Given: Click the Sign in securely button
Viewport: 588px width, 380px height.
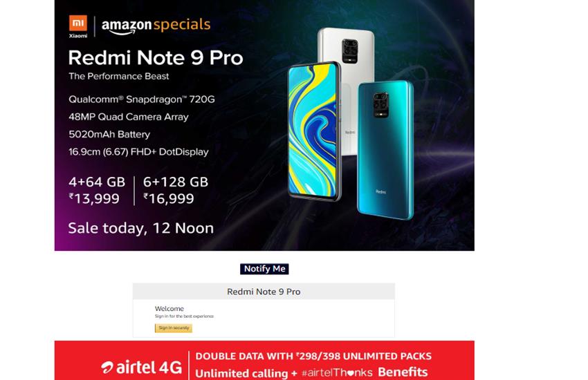Looking at the screenshot, I should [x=174, y=328].
